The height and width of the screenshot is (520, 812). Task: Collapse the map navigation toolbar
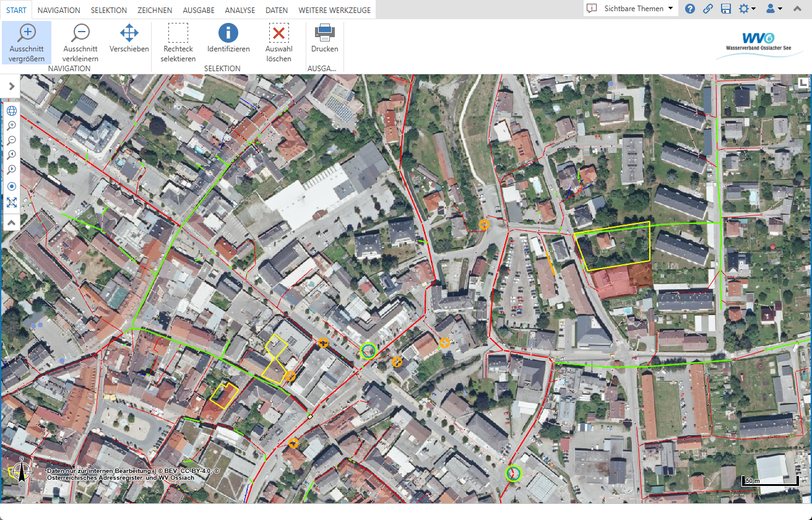pos(12,222)
